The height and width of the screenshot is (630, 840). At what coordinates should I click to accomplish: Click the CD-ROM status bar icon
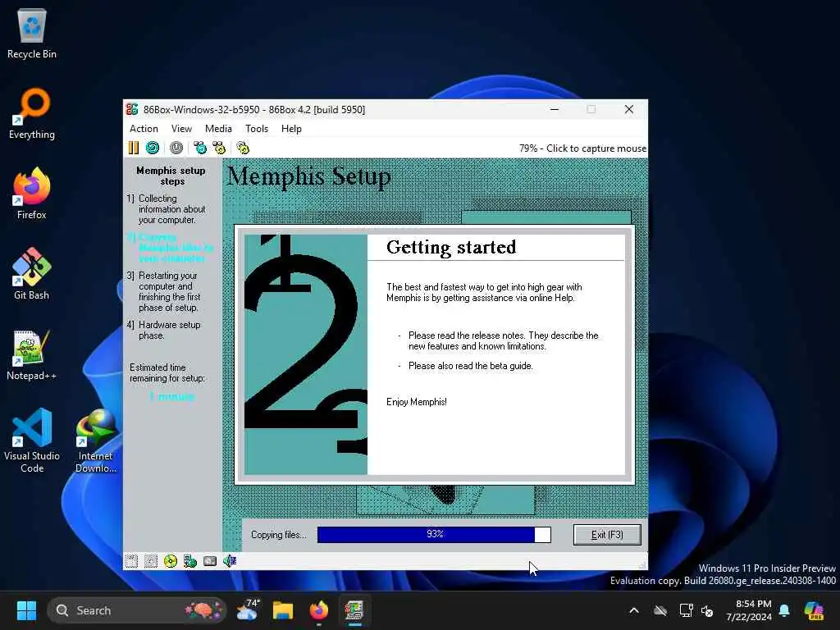tap(171, 561)
